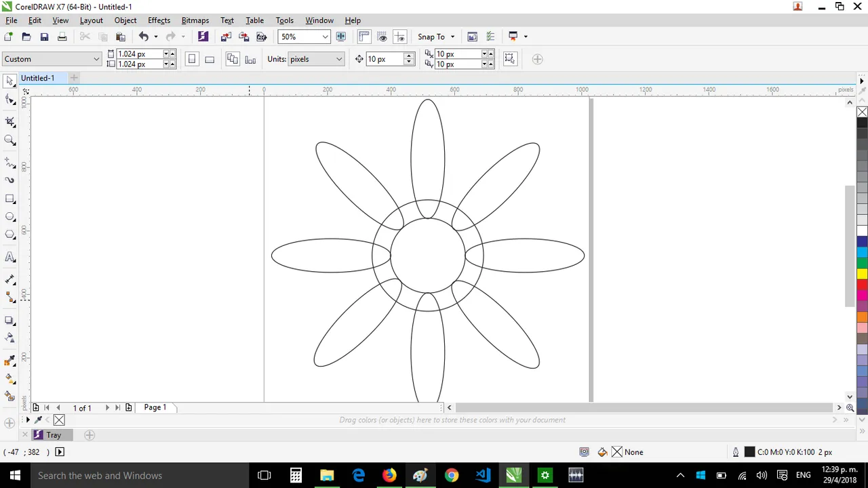Open the Custom page size dropdown
The width and height of the screenshot is (868, 488).
click(x=96, y=59)
